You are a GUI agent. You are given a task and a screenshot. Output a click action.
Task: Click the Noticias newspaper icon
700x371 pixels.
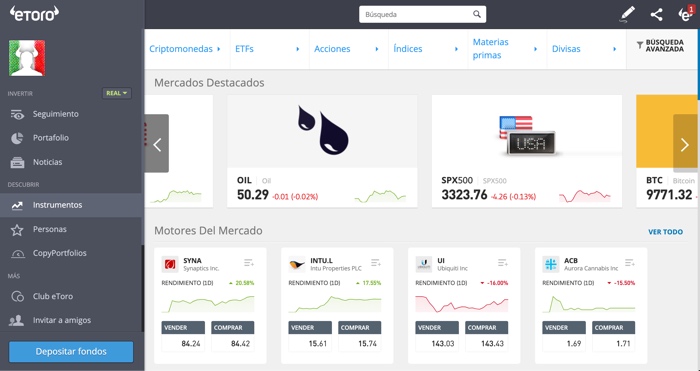(x=17, y=163)
